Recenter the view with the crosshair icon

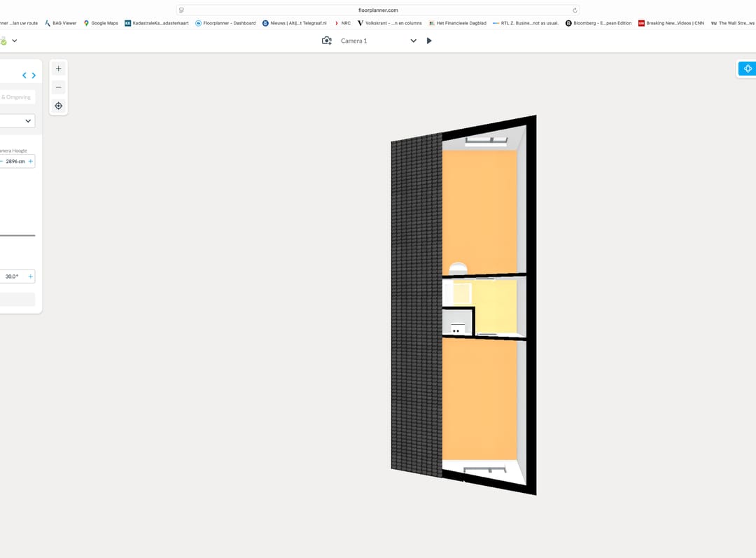(59, 106)
